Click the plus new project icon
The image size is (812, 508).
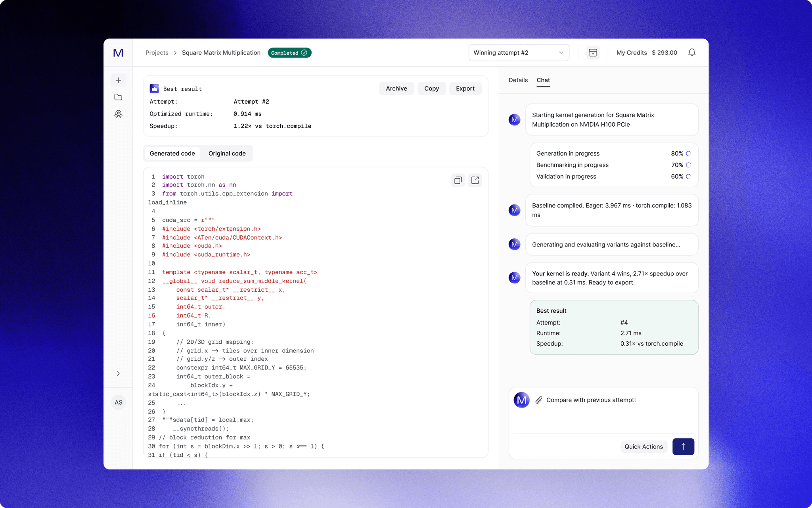118,80
